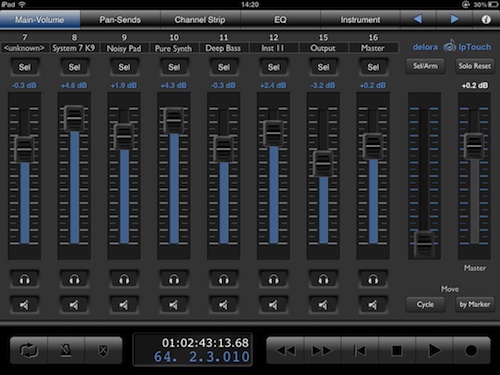Click the right-side Master fader knob
Viewport: 500px width, 375px height.
pyautogui.click(x=474, y=146)
